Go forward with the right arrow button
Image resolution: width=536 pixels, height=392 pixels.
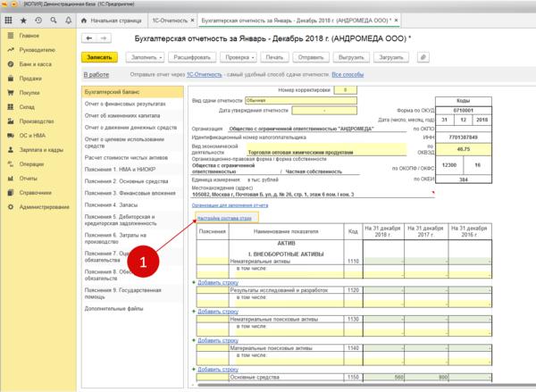tap(104, 38)
